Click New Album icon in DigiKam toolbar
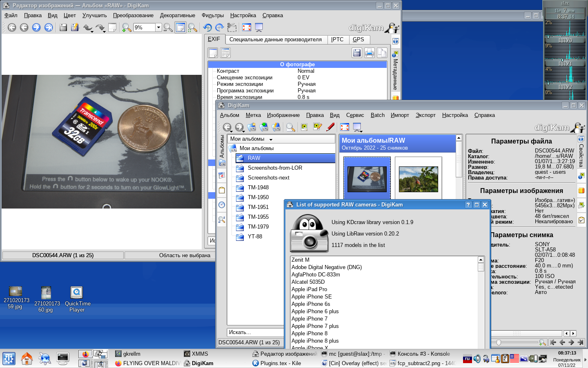This screenshot has width=588, height=368. pyautogui.click(x=252, y=127)
